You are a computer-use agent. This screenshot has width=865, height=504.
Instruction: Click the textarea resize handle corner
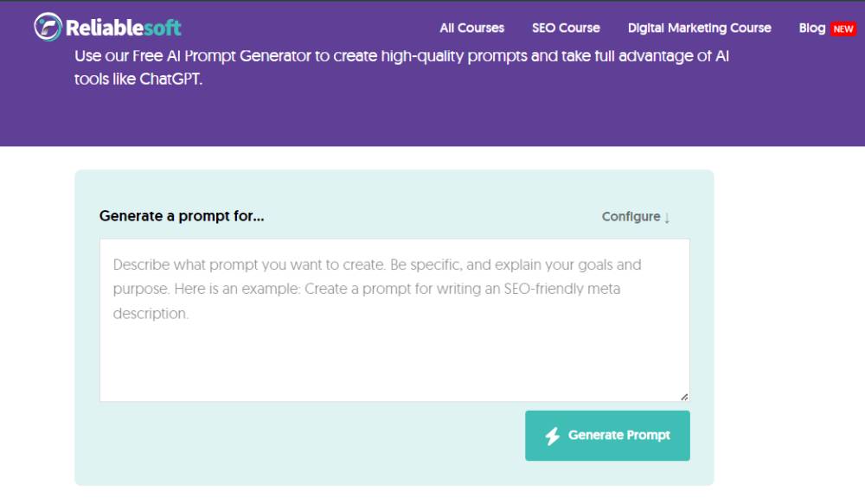(x=684, y=397)
